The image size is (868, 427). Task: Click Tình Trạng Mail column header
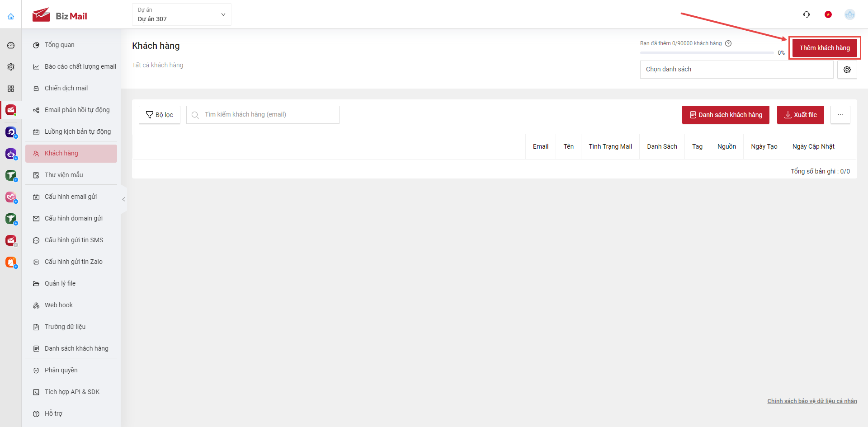[610, 146]
